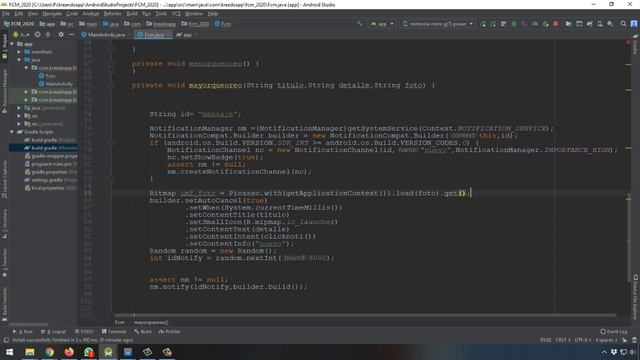Click the java breadcrumb in navigation bar
The image size is (640, 360).
(111, 24)
